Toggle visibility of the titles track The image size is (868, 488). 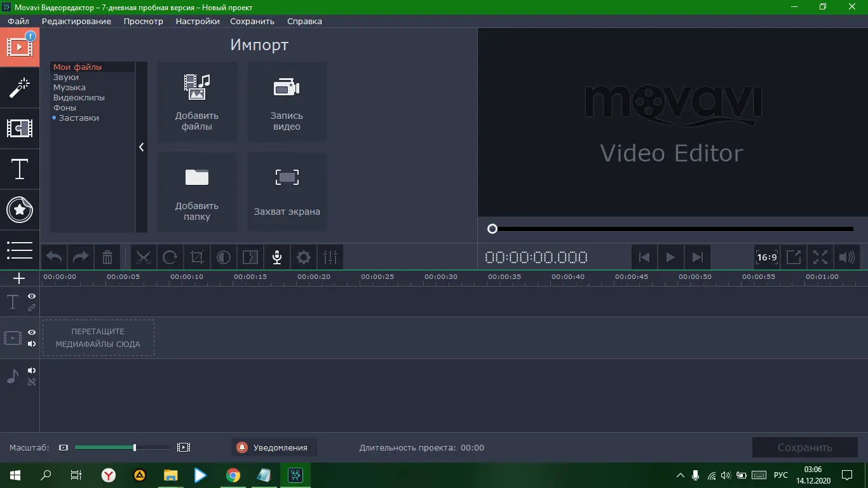32,296
